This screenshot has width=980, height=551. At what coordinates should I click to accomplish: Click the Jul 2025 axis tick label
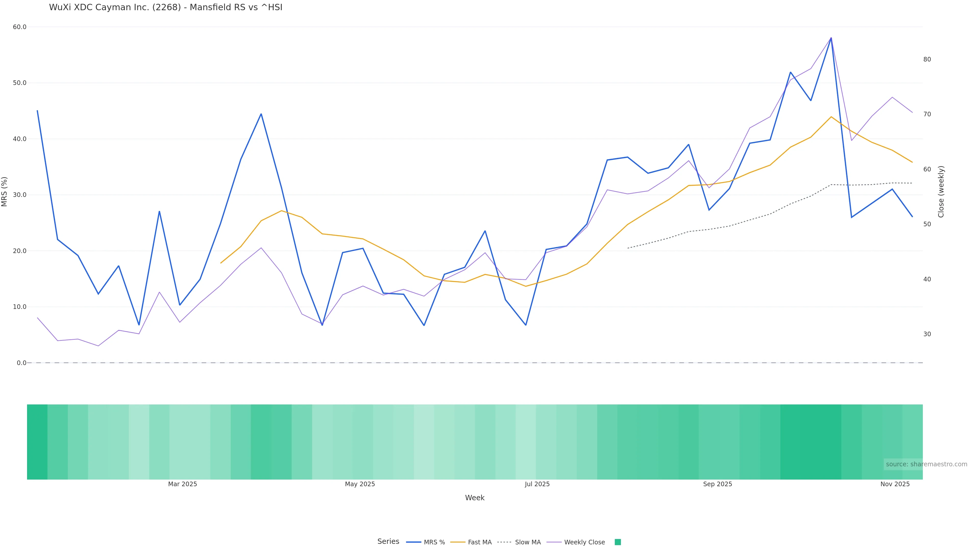[537, 484]
